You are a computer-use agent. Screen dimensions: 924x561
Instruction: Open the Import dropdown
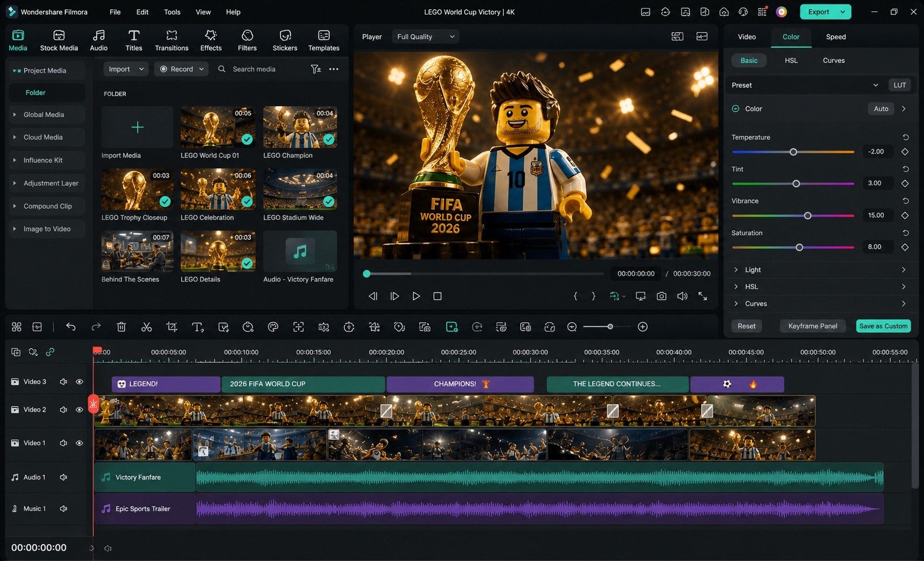coord(126,69)
